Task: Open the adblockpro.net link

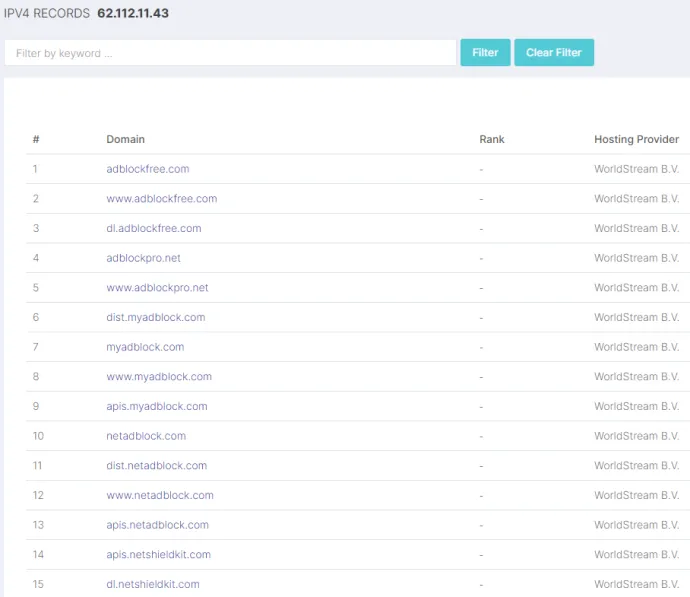Action: click(143, 258)
